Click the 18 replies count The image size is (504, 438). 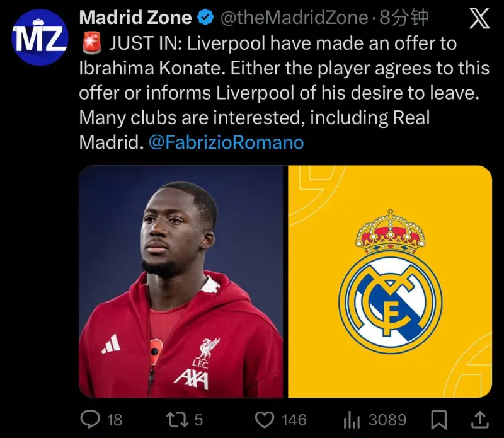coord(115,420)
